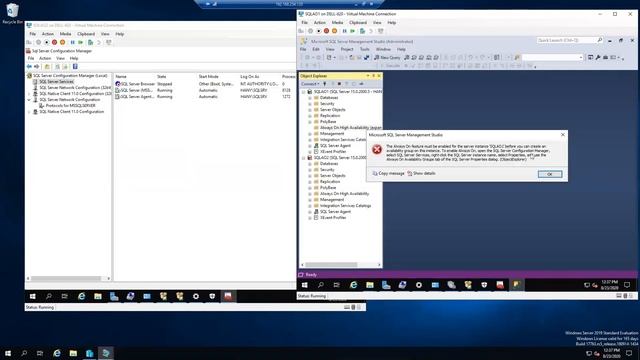Screen dimensions: 640x360
Task: Open Connect dropdown in Object Explorer
Action: tap(310, 84)
